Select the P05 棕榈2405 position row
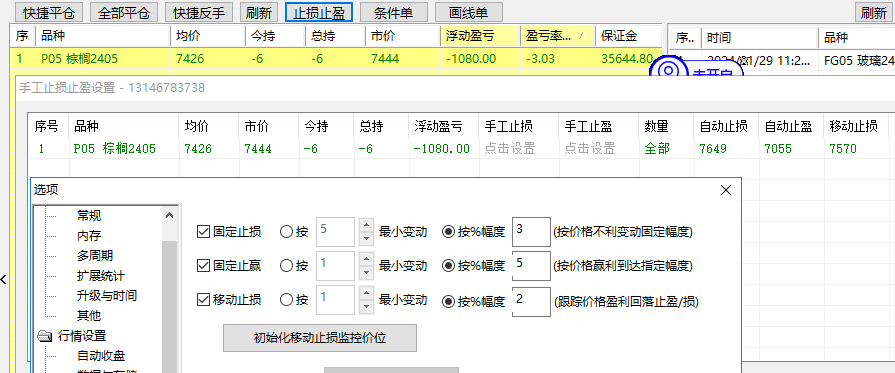 coord(336,58)
